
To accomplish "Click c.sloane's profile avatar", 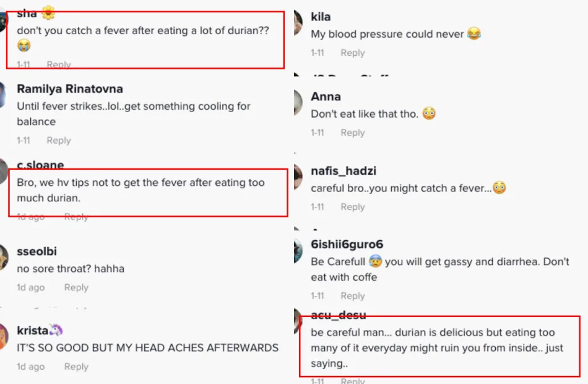I will (x=2, y=171).
